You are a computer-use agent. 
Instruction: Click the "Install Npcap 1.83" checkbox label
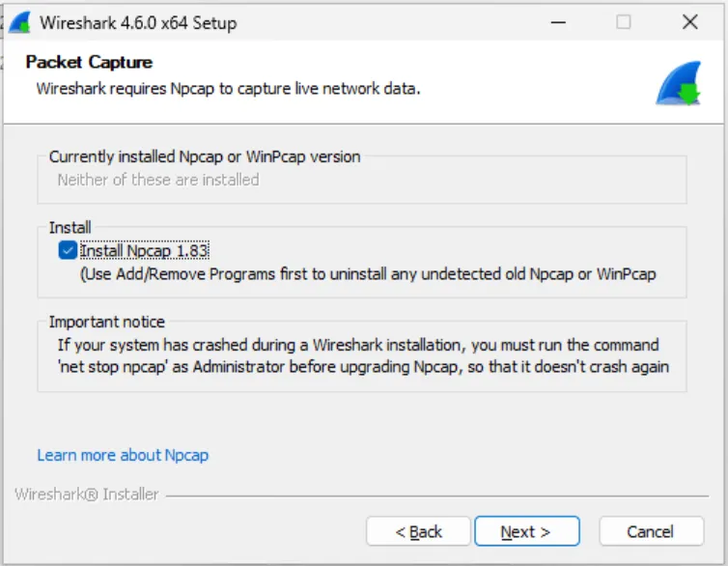point(145,251)
